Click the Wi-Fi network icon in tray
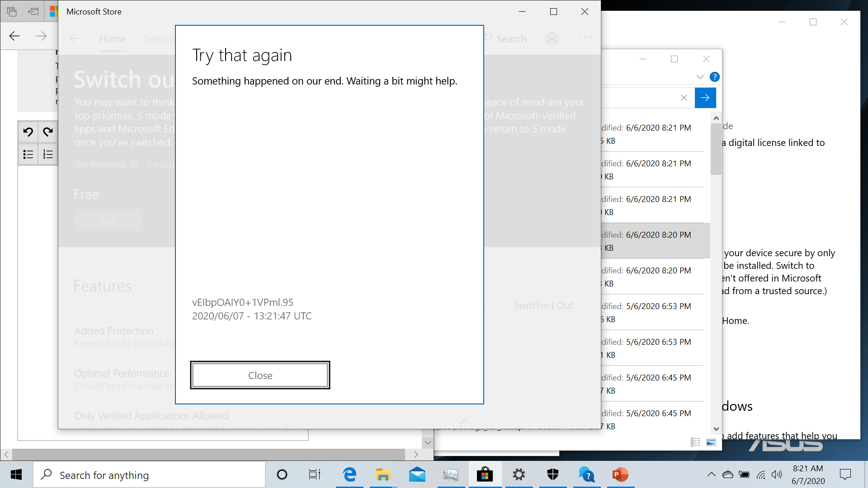Screen dimensions: 868x488 tap(761, 474)
